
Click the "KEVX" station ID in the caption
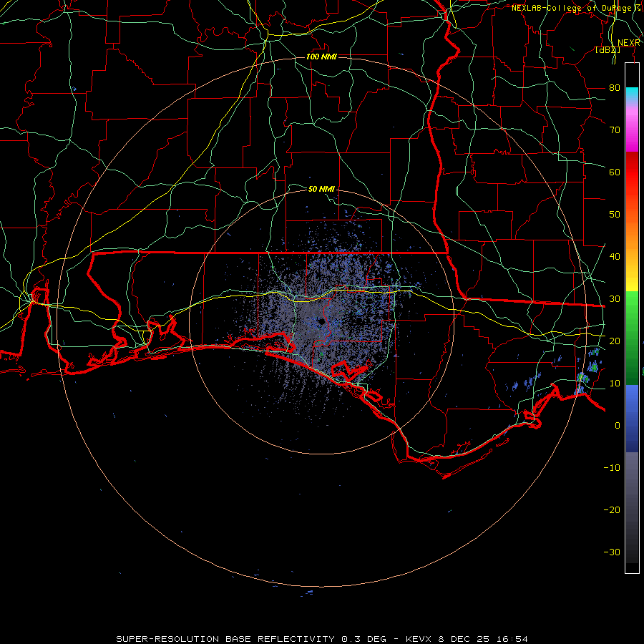[419, 639]
